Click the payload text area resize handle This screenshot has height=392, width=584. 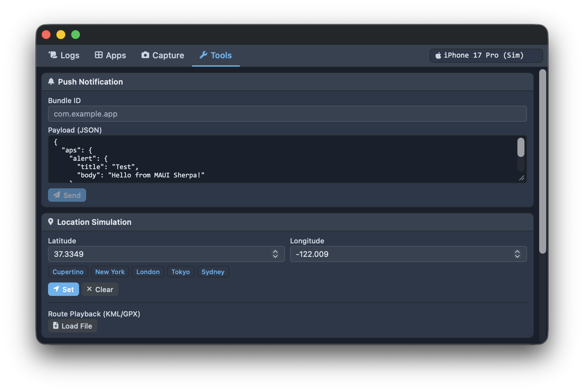[x=522, y=178]
